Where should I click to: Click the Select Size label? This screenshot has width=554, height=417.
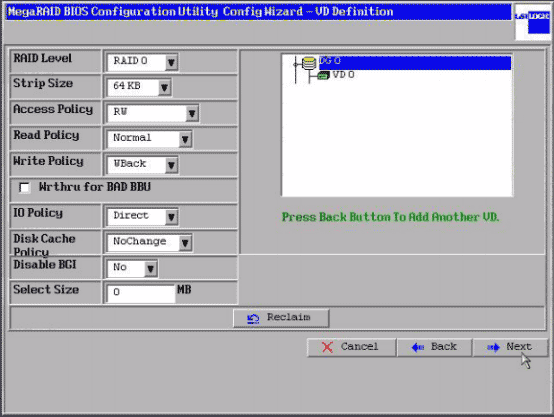46,290
